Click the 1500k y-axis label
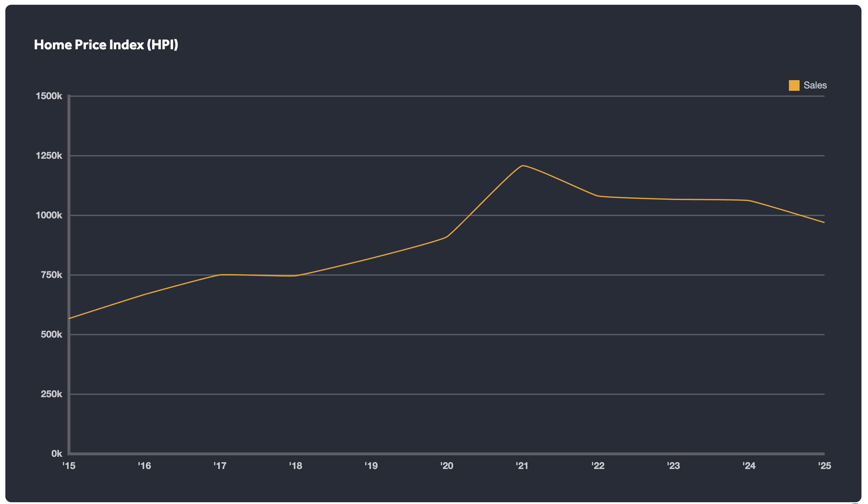 click(x=49, y=96)
